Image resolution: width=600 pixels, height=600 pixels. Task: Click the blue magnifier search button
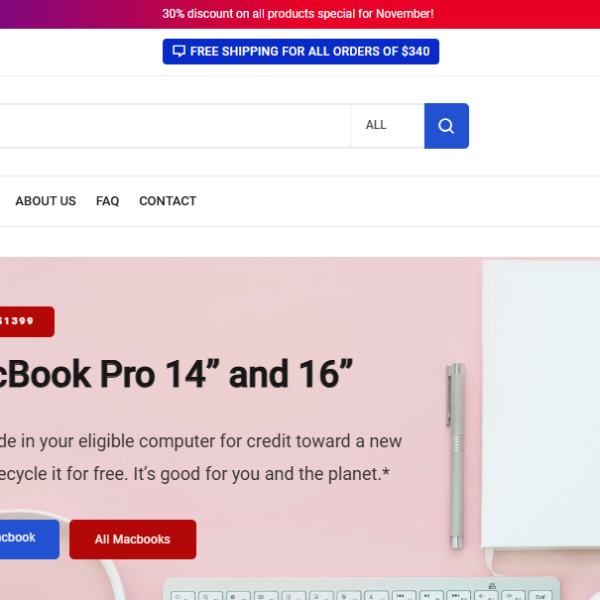click(x=446, y=126)
